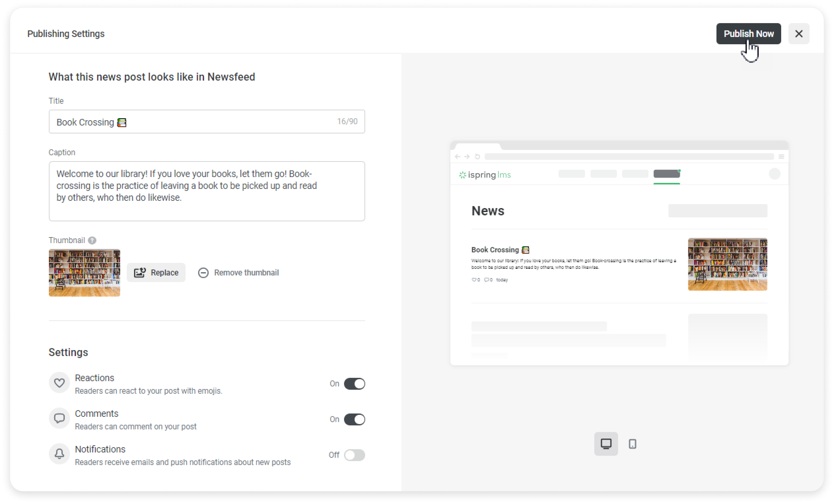Viewport: 834px width, 504px height.
Task: Click the iSpring LMS logo in preview
Action: 485,175
